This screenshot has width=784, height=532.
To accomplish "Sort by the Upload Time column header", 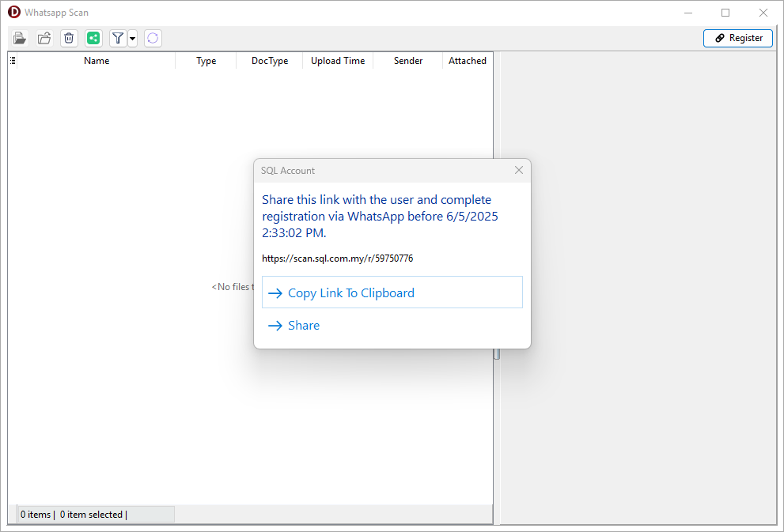I will click(338, 61).
